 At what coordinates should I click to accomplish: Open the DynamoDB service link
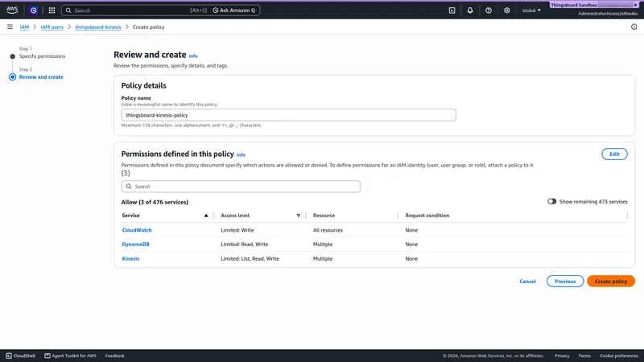tap(135, 245)
